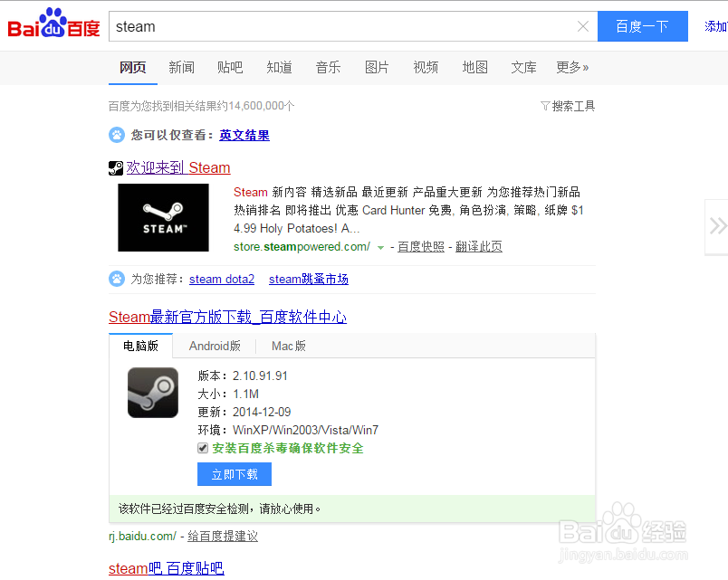Click the store.steampowered.com/ green URL

coord(302,247)
